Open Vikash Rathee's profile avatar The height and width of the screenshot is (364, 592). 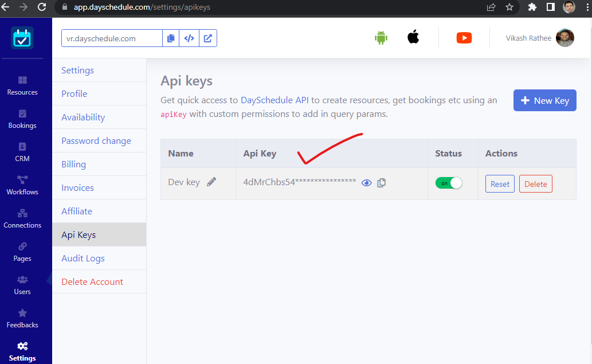click(x=565, y=37)
